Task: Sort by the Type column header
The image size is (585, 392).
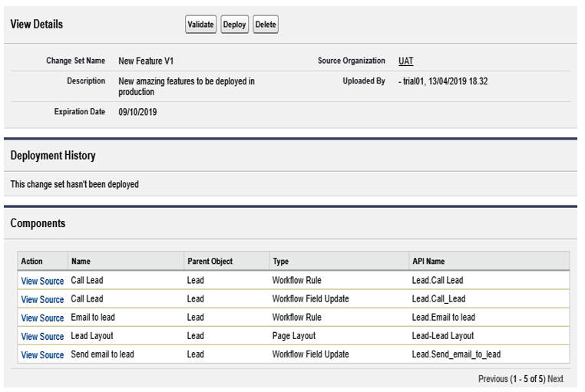Action: tap(280, 262)
